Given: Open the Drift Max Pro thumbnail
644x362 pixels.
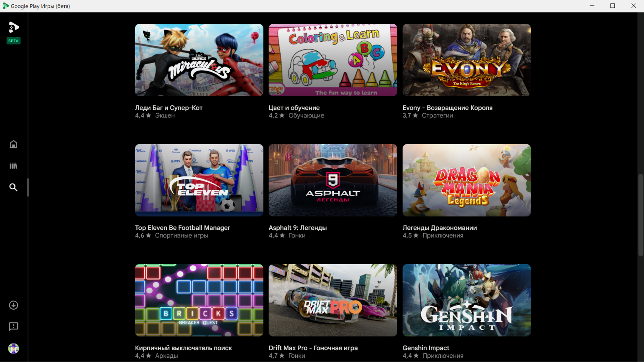Looking at the screenshot, I should (333, 300).
